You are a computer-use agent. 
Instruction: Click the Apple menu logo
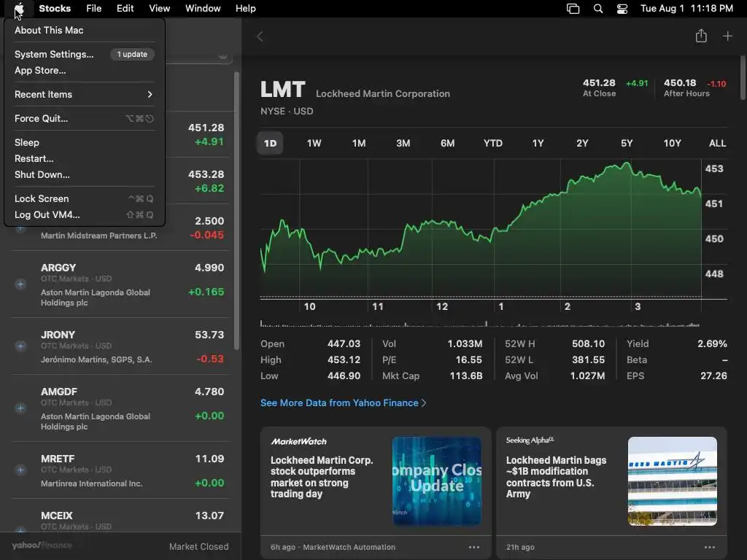click(19, 9)
